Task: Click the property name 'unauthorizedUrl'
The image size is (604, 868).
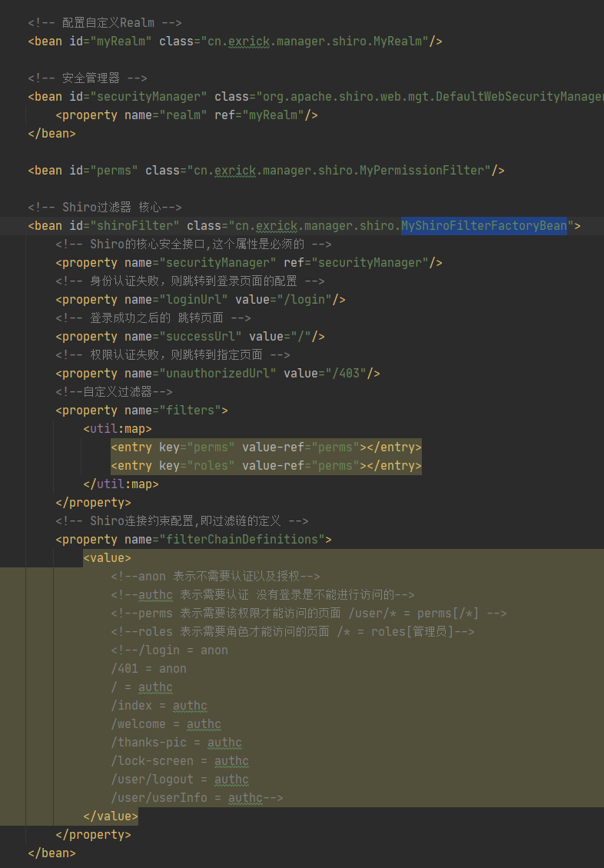Action: [217, 373]
